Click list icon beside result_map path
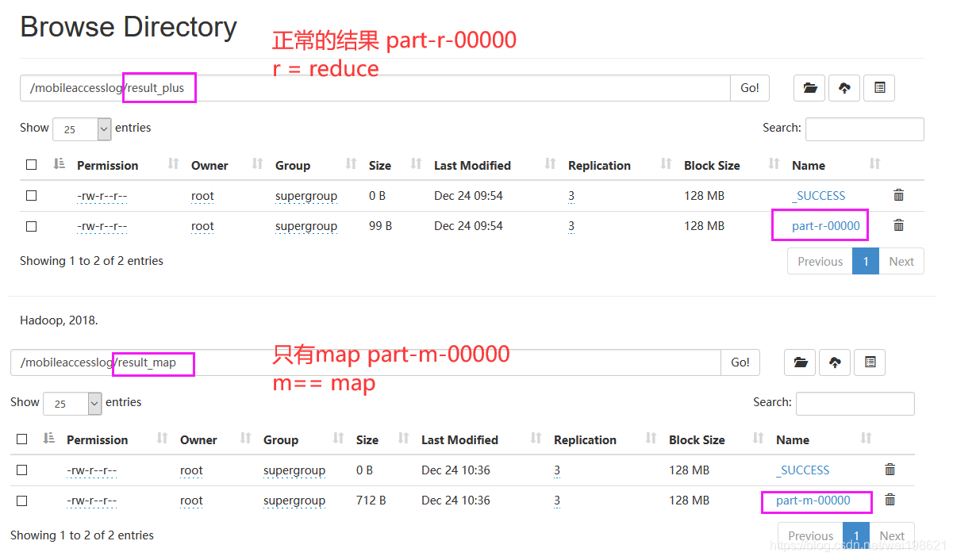This screenshot has height=560, width=953. pos(870,362)
